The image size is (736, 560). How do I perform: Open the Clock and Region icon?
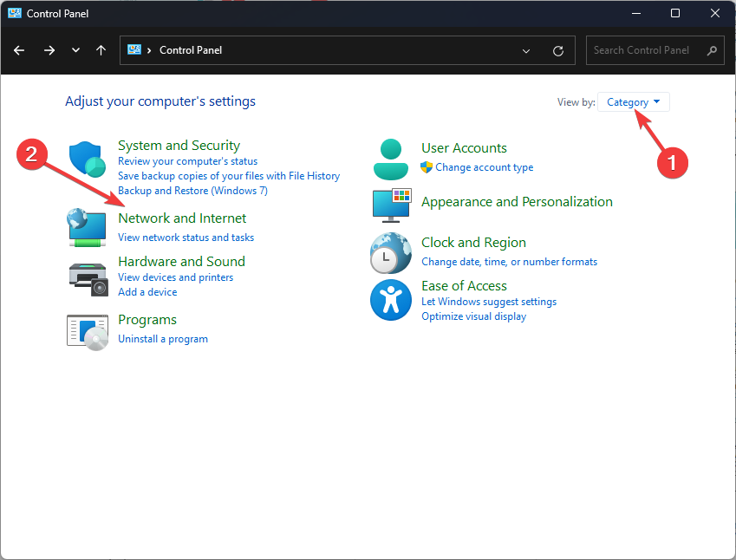pos(391,253)
